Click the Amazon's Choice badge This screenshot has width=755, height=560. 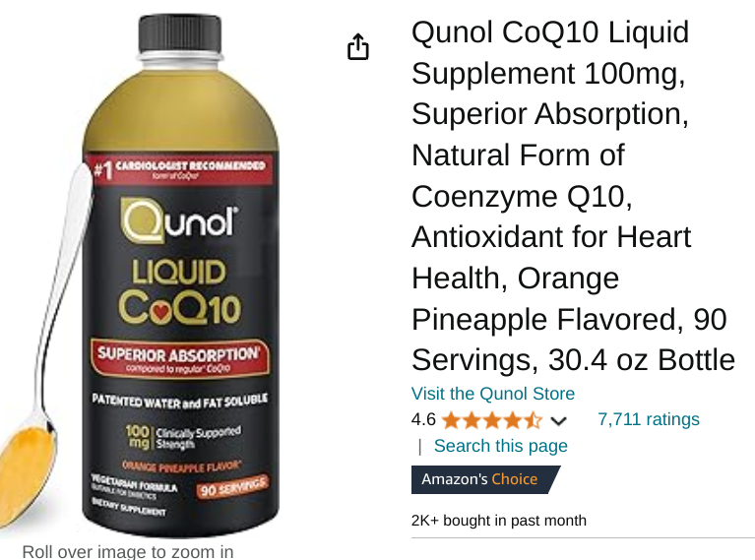[x=485, y=479]
